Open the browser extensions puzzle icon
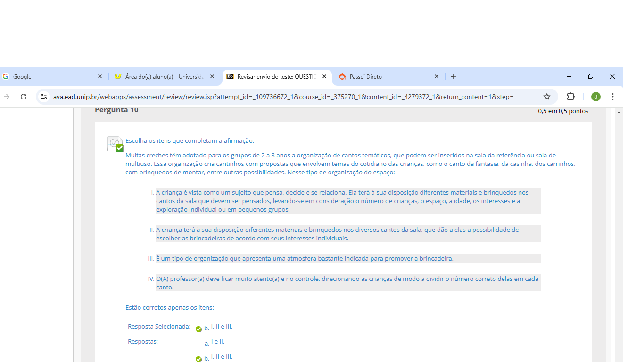Image resolution: width=644 pixels, height=362 pixels. pyautogui.click(x=570, y=97)
